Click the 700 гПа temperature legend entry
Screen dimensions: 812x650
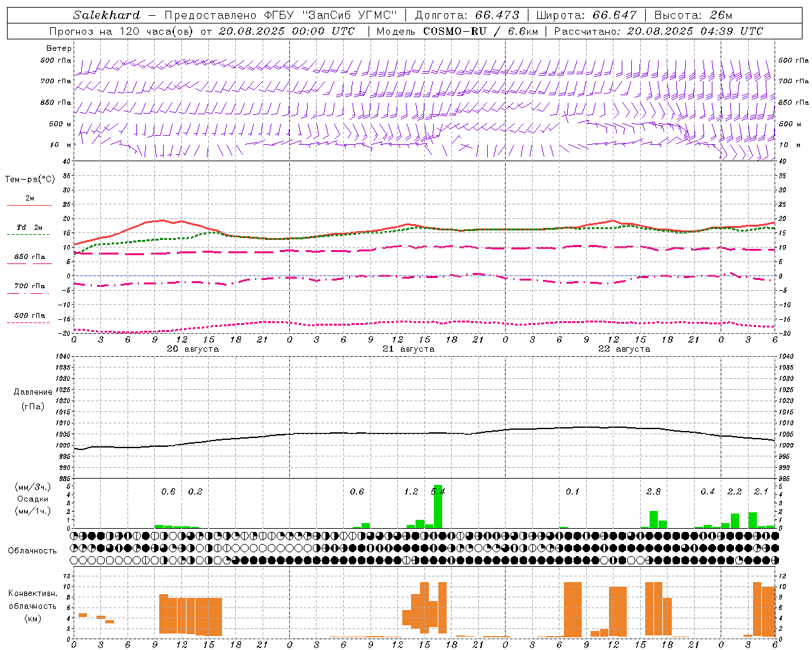[x=29, y=286]
